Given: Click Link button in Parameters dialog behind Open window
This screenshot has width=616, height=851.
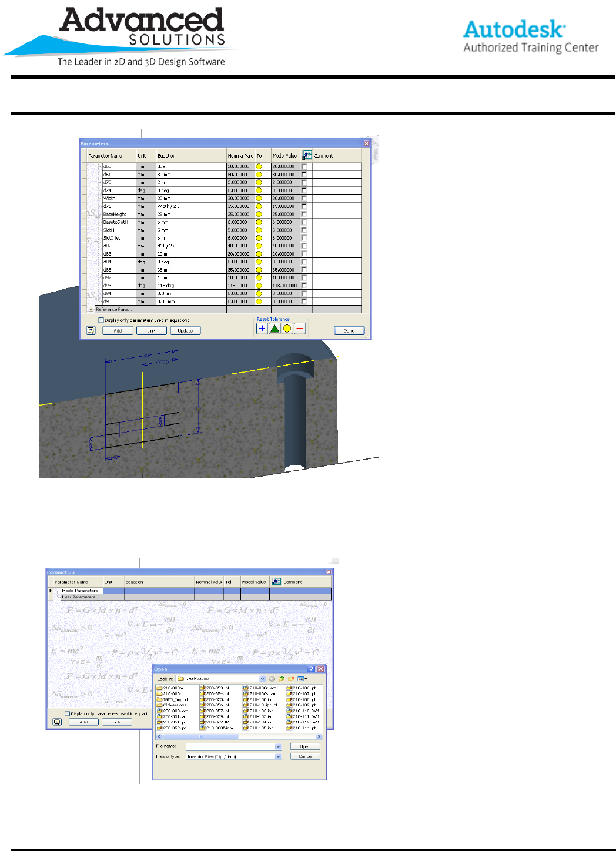Looking at the screenshot, I should tap(116, 722).
